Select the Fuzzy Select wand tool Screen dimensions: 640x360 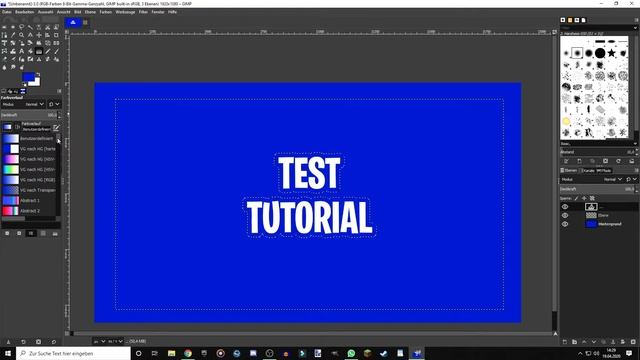(30, 27)
